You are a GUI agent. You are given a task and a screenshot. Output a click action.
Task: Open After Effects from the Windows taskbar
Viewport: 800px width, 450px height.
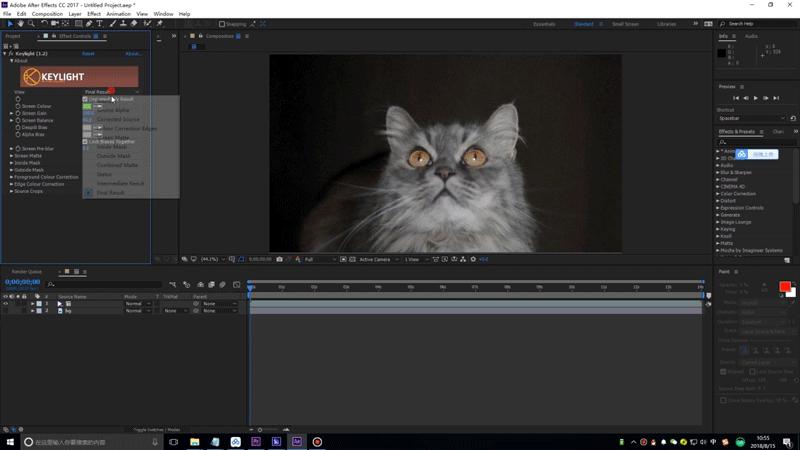click(x=297, y=441)
